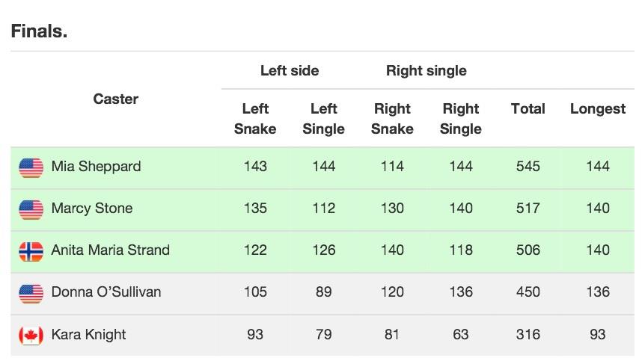642x364 pixels.
Task: Click the Norway flag by Anita Maria Strand
Action: (x=31, y=251)
